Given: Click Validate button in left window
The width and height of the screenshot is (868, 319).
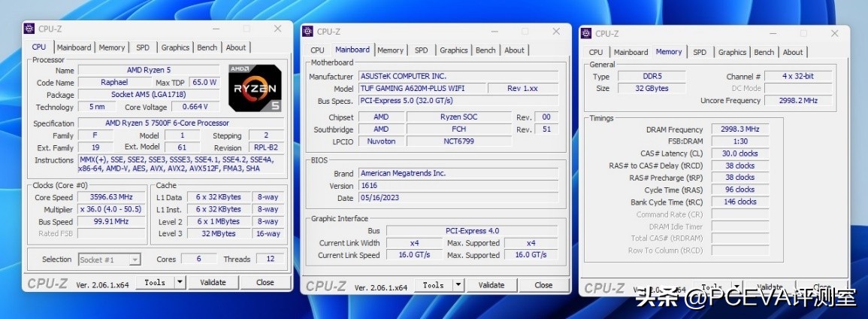Looking at the screenshot, I should click(213, 283).
